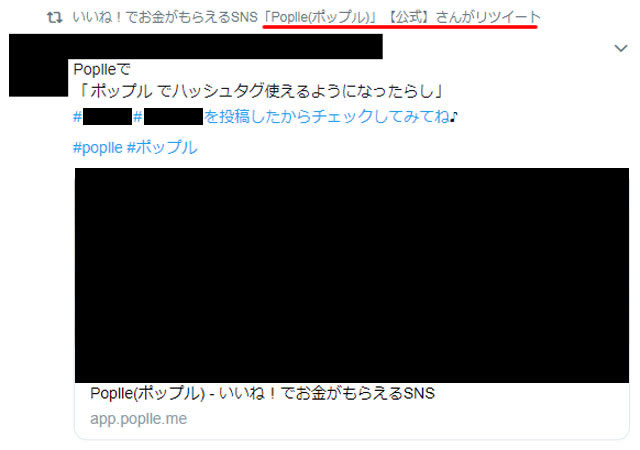Open the app.poplle.me domain link

tap(138, 419)
